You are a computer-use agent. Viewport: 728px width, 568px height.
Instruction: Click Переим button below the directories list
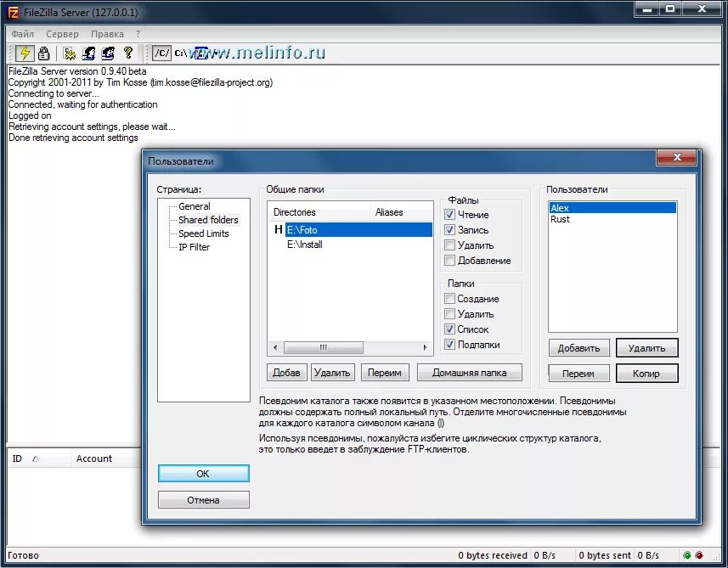tap(385, 373)
